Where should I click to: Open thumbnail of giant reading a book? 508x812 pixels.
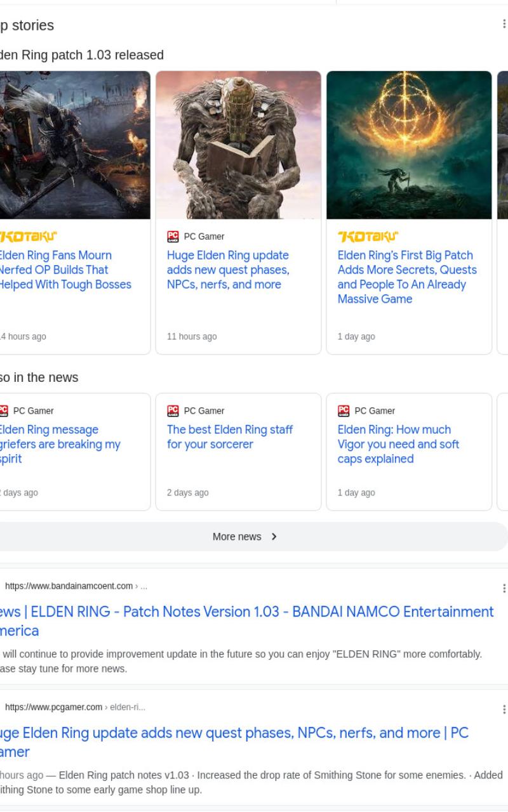click(x=238, y=145)
